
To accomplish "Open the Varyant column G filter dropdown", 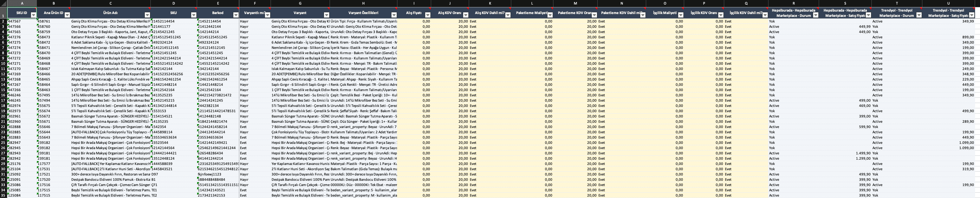I will (326, 15).
